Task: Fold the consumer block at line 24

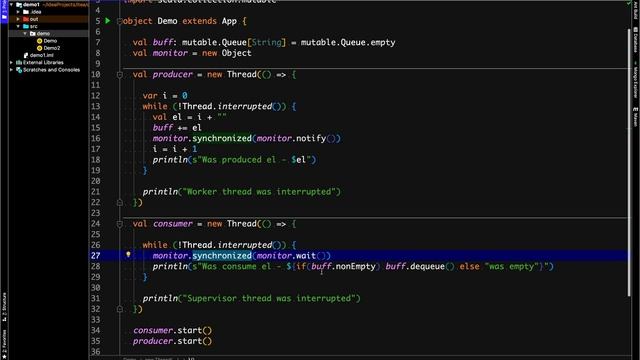Action: (120, 224)
